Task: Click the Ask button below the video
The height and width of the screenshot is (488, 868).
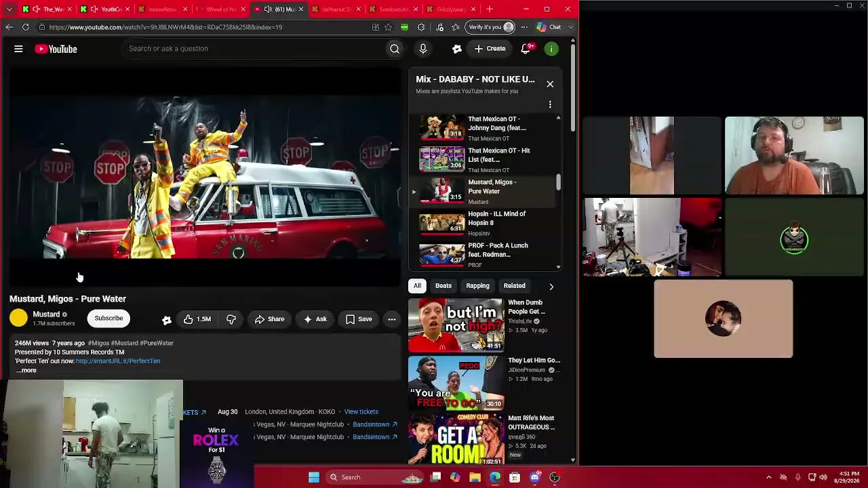Action: pos(315,319)
